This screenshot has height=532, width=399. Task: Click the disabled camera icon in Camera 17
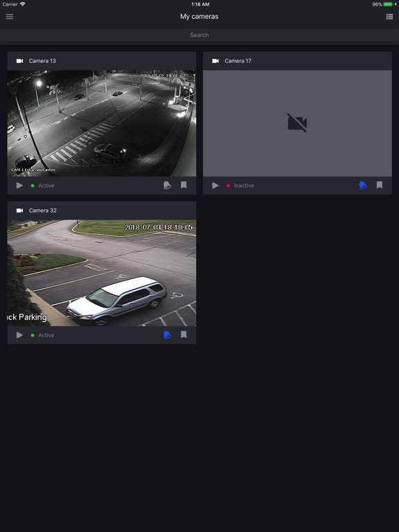pos(297,123)
